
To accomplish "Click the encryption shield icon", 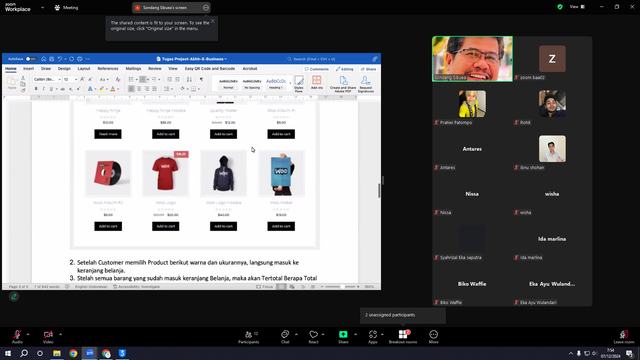I will 560,7.
